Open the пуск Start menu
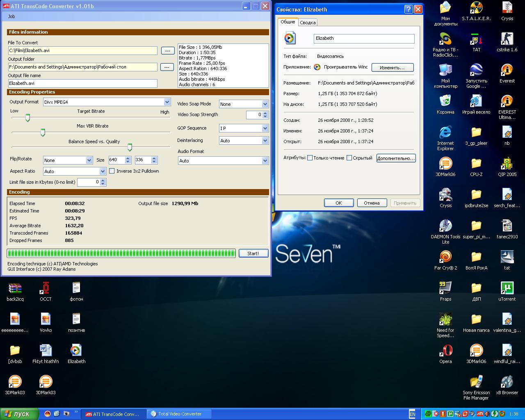 19,414
